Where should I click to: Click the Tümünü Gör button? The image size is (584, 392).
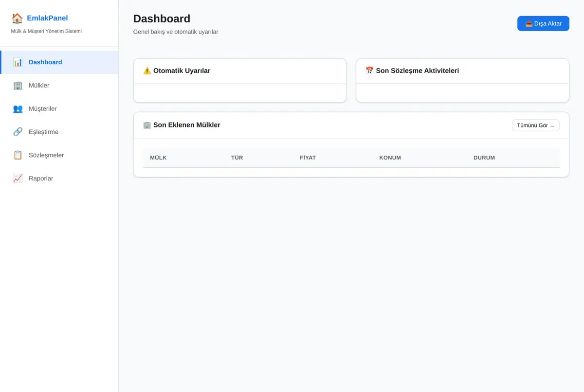pyautogui.click(x=536, y=125)
